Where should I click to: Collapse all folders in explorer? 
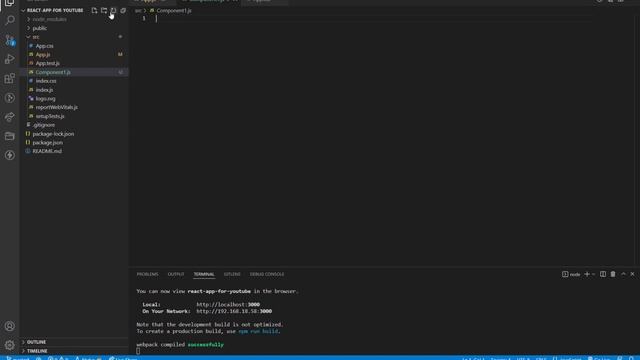(x=123, y=11)
